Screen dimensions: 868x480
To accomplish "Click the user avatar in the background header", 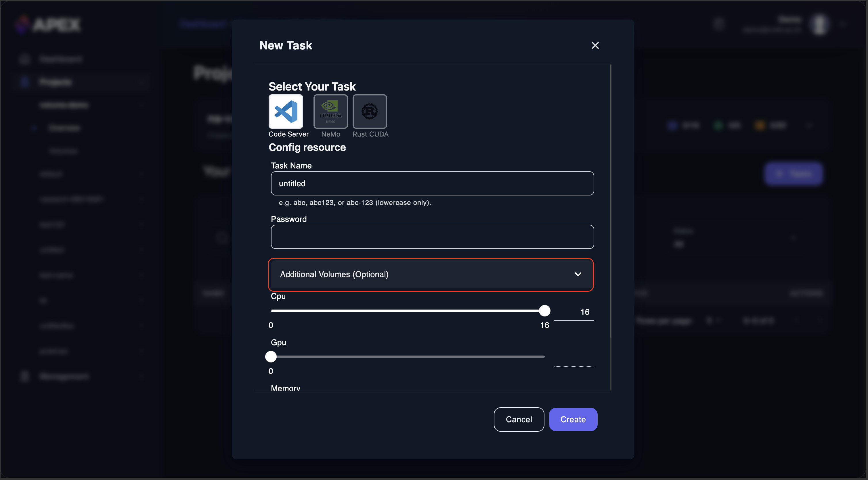I will tap(819, 24).
